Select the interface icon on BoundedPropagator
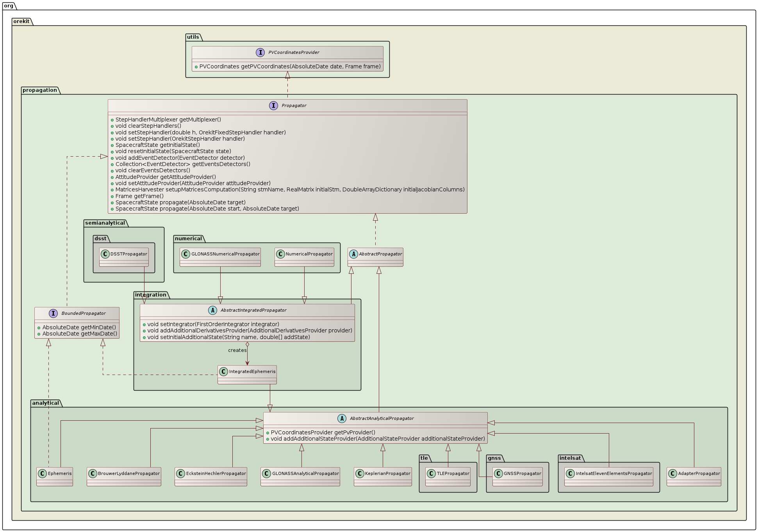The image size is (758, 532). 53,313
